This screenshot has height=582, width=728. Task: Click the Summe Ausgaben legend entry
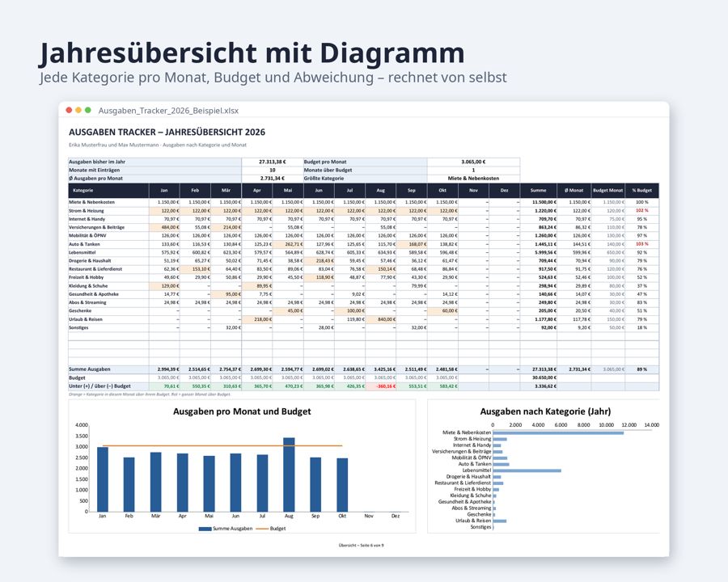[x=226, y=529]
